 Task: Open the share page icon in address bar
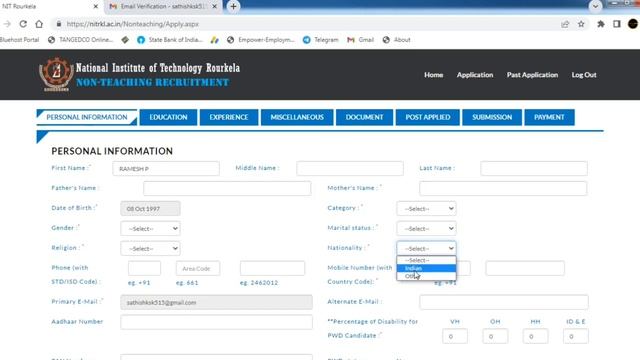pyautogui.click(x=565, y=24)
